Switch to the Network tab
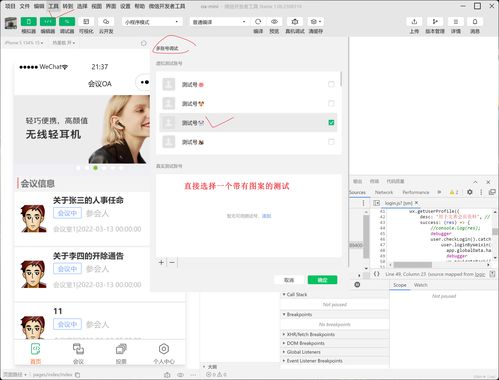 coord(384,192)
